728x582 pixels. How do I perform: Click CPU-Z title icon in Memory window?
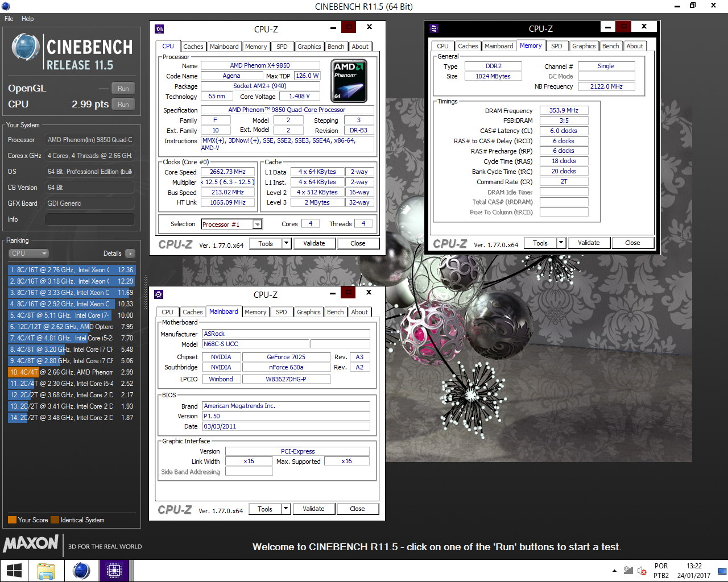[434, 28]
